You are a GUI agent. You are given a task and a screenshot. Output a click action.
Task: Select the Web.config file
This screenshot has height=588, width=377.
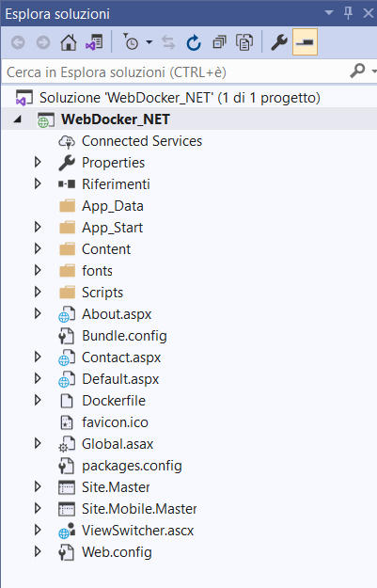[x=117, y=552]
